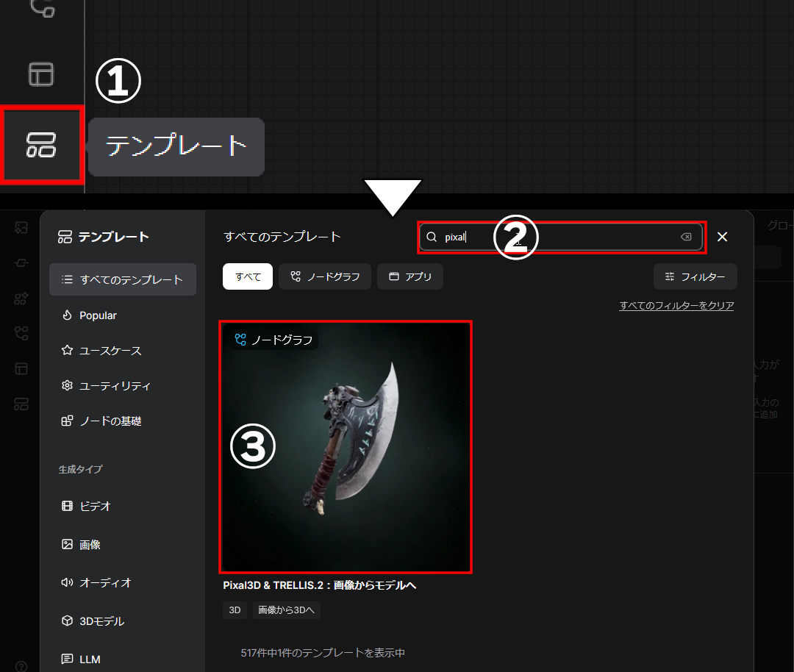Viewport: 794px width, 672px height.
Task: Click the 生成タイプ section label
Action: click(x=81, y=469)
